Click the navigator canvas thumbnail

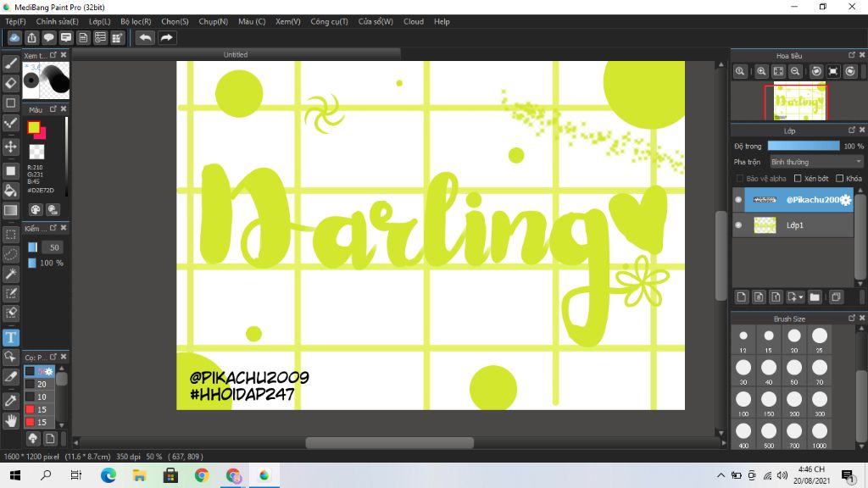pos(798,102)
